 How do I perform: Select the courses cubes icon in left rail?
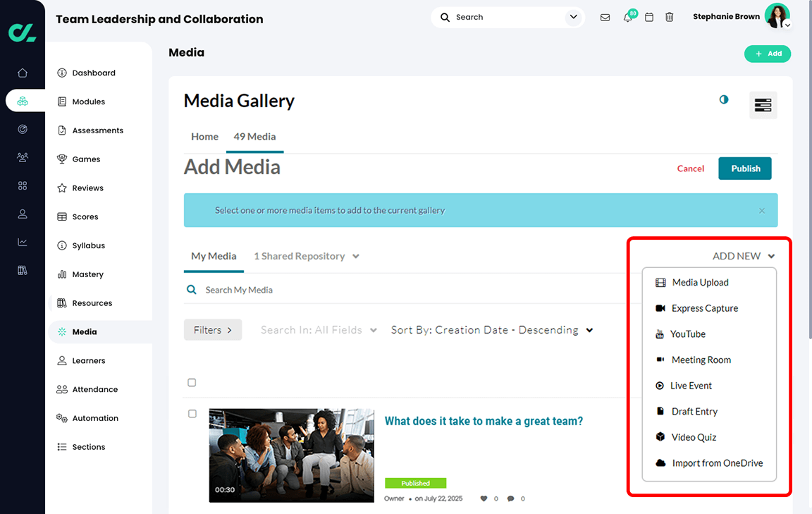coord(23,101)
